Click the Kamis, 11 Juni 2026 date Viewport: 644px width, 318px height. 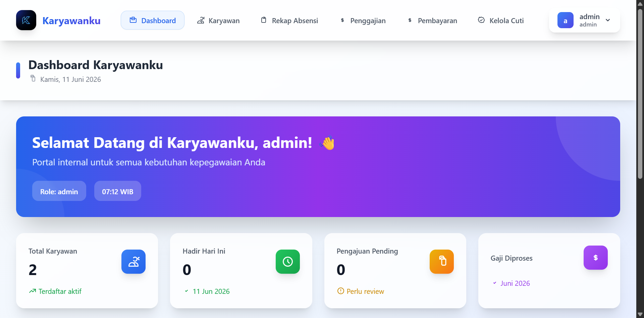click(x=70, y=79)
